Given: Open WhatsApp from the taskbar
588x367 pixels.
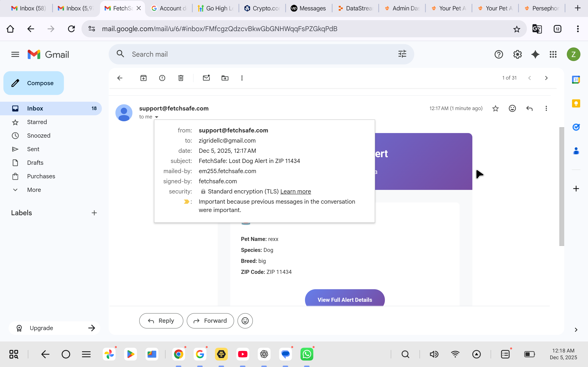Looking at the screenshot, I should click(x=307, y=354).
